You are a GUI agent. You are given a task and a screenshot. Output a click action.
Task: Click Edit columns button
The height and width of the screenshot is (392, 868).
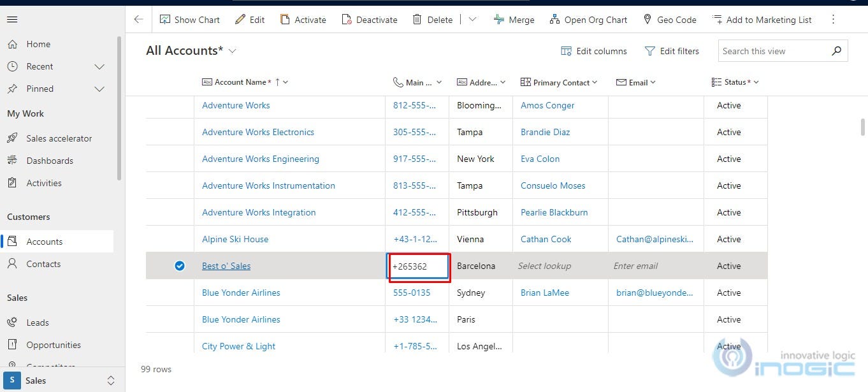[x=594, y=51]
